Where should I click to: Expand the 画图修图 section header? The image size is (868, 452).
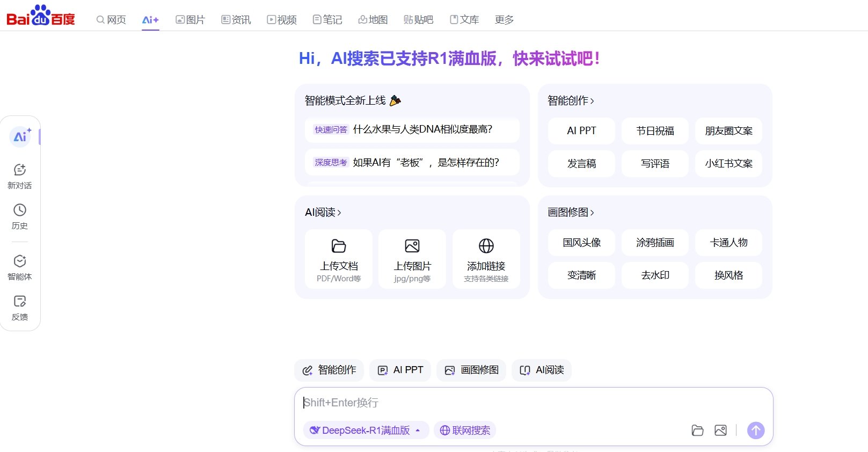[571, 212]
